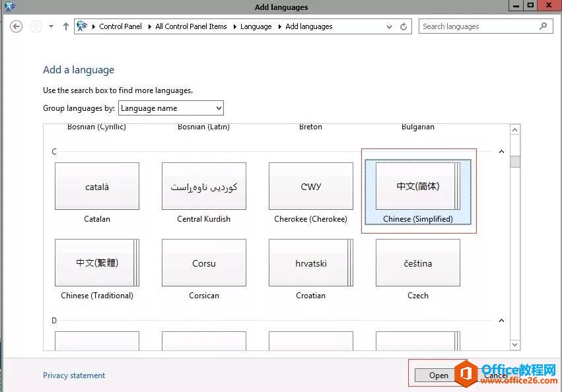Viewport: 562px width, 392px height.
Task: Minimize the Add languages window
Action: pyautogui.click(x=516, y=6)
